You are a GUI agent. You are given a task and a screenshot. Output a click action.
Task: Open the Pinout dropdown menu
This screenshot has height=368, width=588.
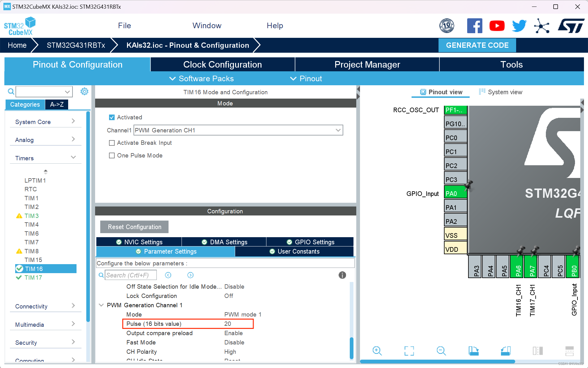306,79
